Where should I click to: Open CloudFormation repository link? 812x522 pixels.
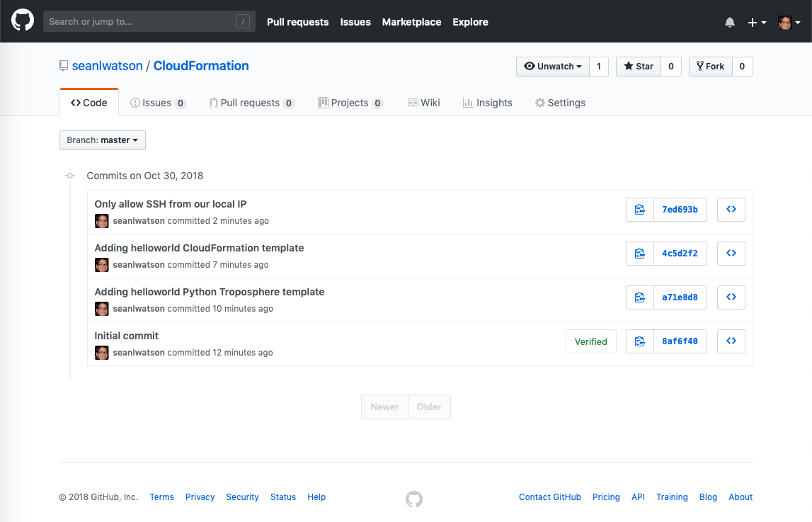[201, 66]
